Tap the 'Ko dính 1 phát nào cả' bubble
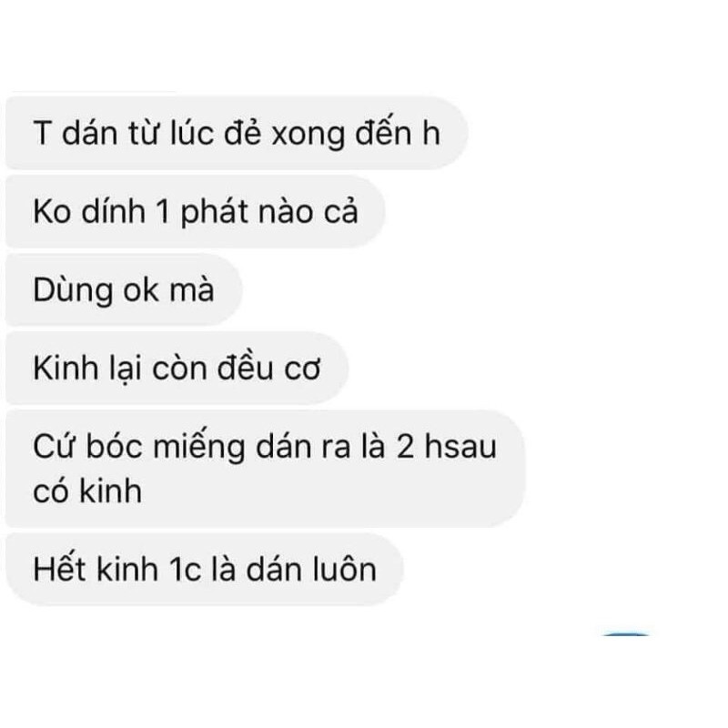This screenshot has height=728, width=728. pos(195,212)
